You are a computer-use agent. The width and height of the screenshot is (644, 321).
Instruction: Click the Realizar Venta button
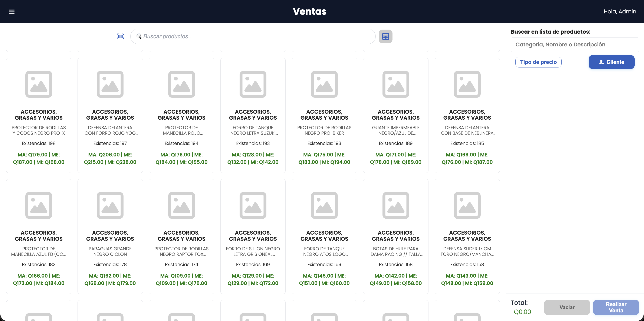616,307
